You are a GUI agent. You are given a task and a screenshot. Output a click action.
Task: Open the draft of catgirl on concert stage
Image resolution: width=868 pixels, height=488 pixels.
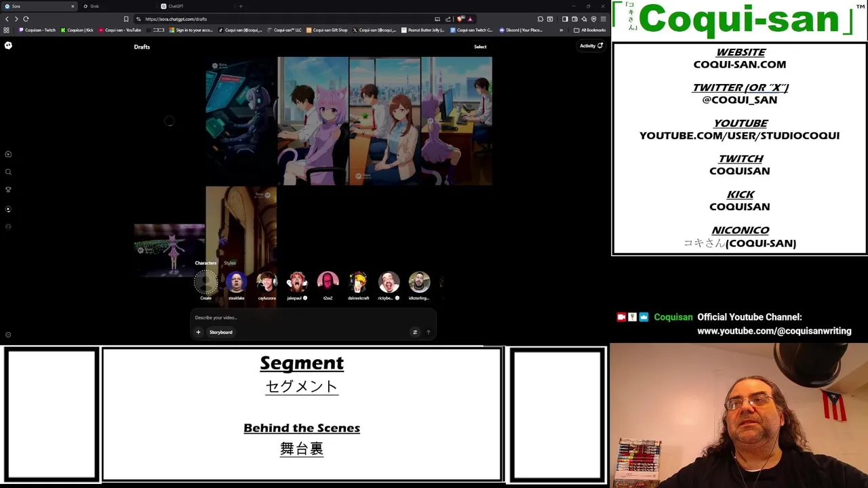[170, 249]
